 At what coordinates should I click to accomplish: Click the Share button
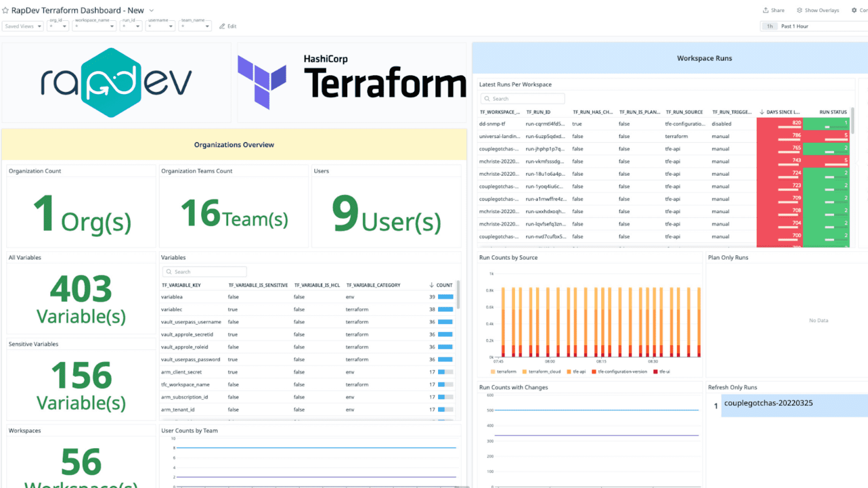(x=774, y=10)
